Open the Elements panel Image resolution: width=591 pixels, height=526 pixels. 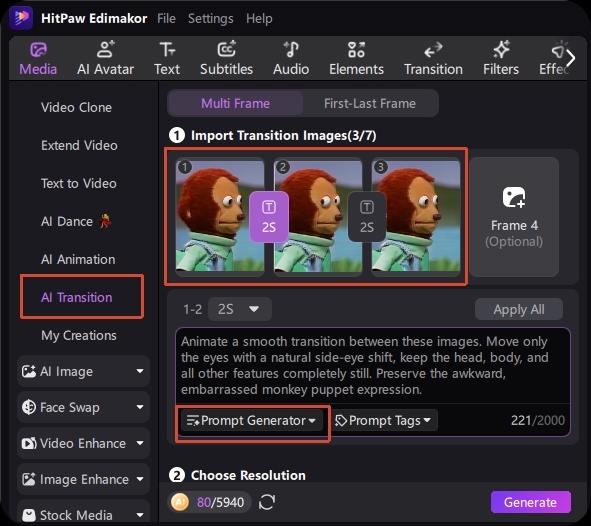pyautogui.click(x=356, y=59)
